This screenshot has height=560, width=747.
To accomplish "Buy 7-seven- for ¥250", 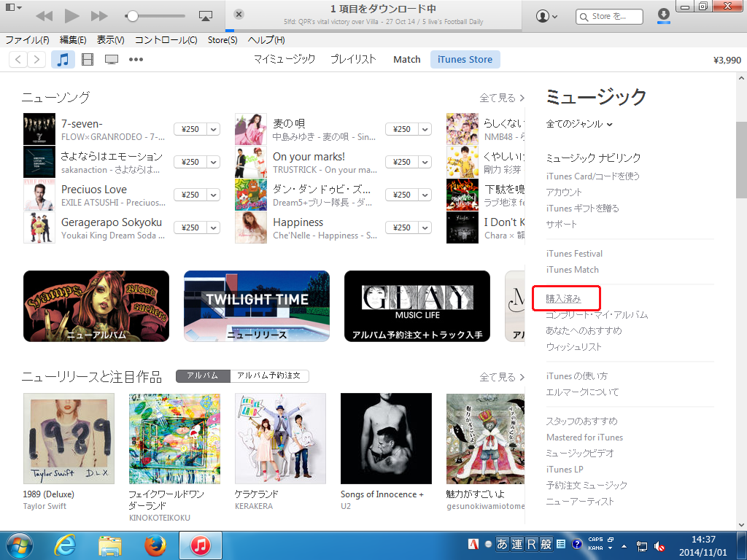I will click(190, 129).
